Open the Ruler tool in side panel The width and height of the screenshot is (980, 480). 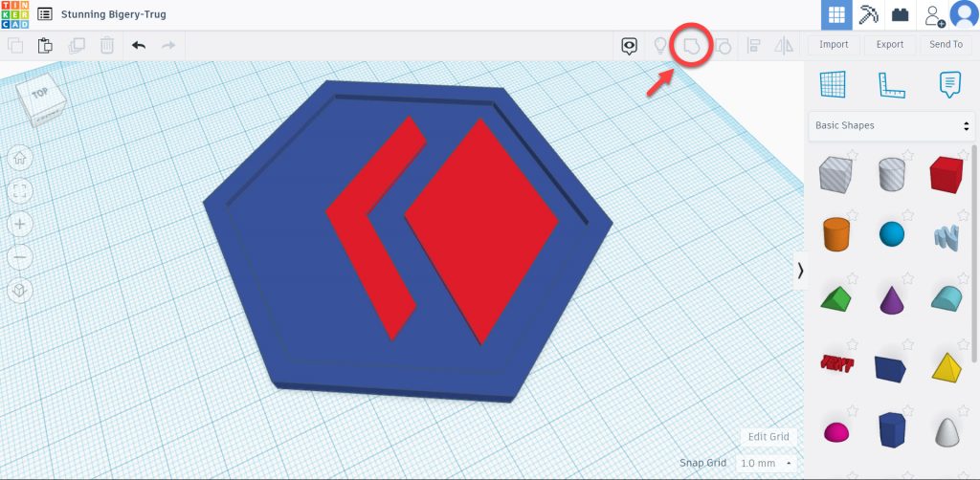point(891,85)
